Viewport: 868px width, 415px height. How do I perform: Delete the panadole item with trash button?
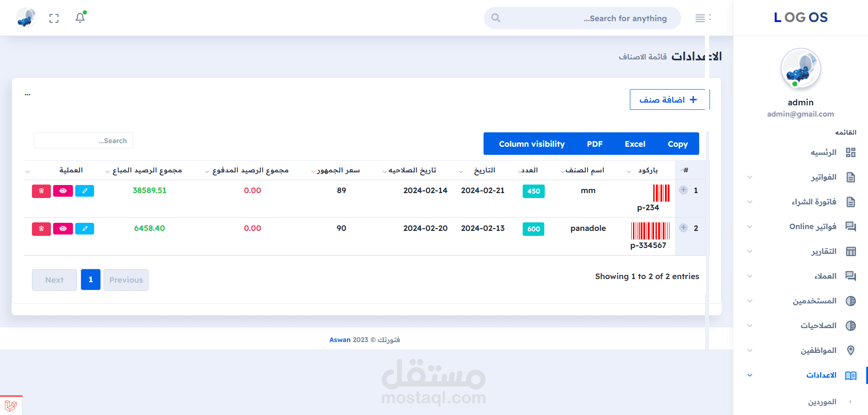coord(41,229)
